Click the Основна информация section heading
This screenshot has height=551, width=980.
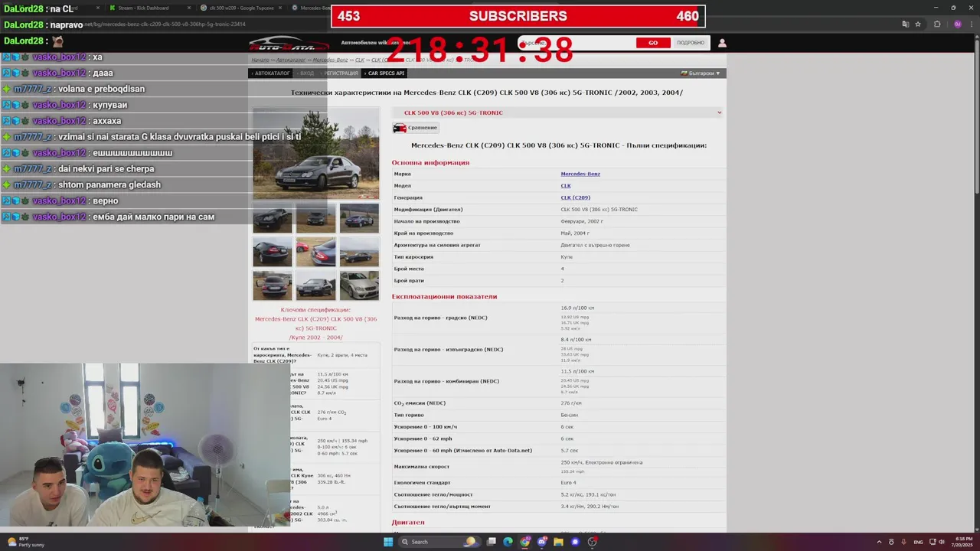[x=430, y=162]
